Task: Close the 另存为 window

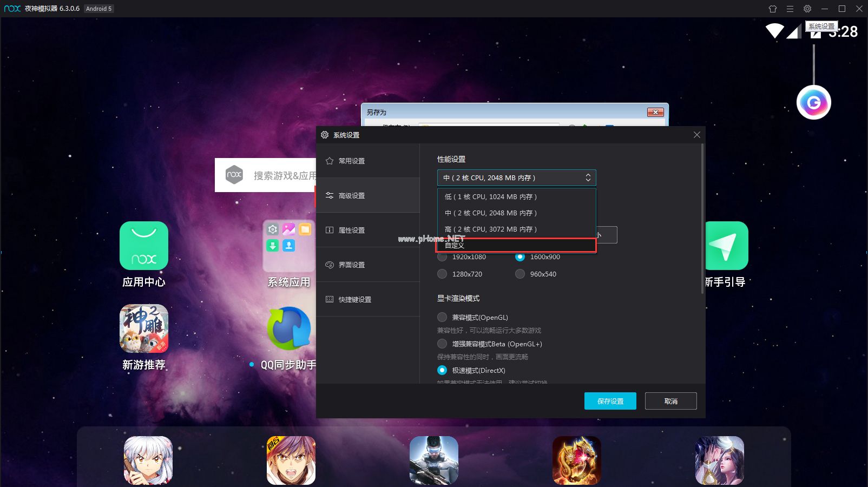Action: coord(655,112)
